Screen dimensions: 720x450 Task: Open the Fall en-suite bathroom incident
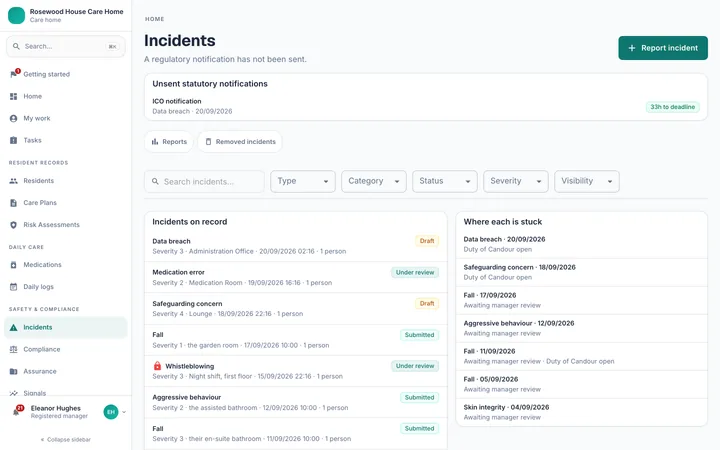pos(296,433)
